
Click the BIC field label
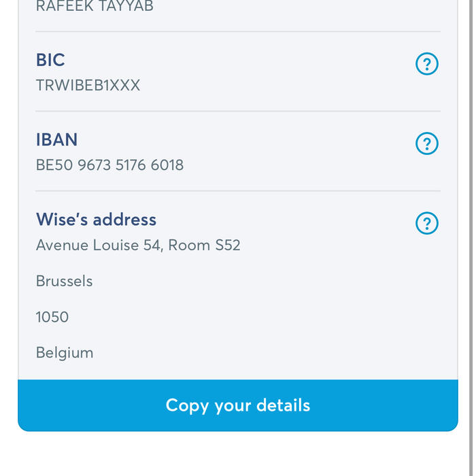coord(50,60)
